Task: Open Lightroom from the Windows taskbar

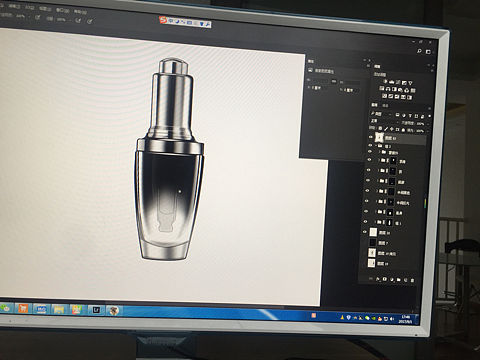Action: coord(96,310)
